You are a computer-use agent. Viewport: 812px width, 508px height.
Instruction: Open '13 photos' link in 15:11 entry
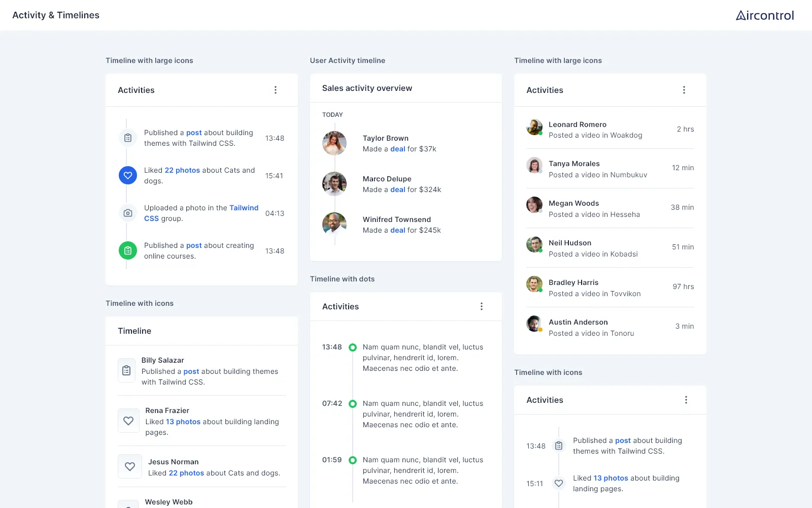pyautogui.click(x=611, y=478)
